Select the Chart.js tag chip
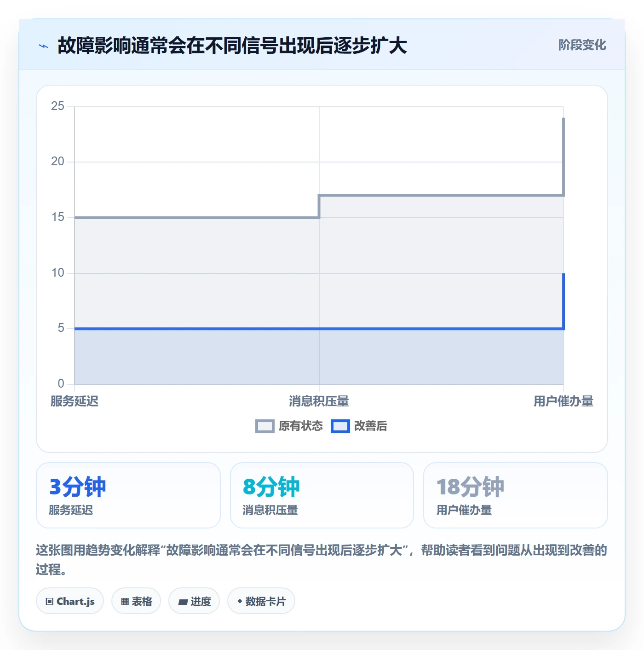This screenshot has width=644, height=650. tap(70, 601)
